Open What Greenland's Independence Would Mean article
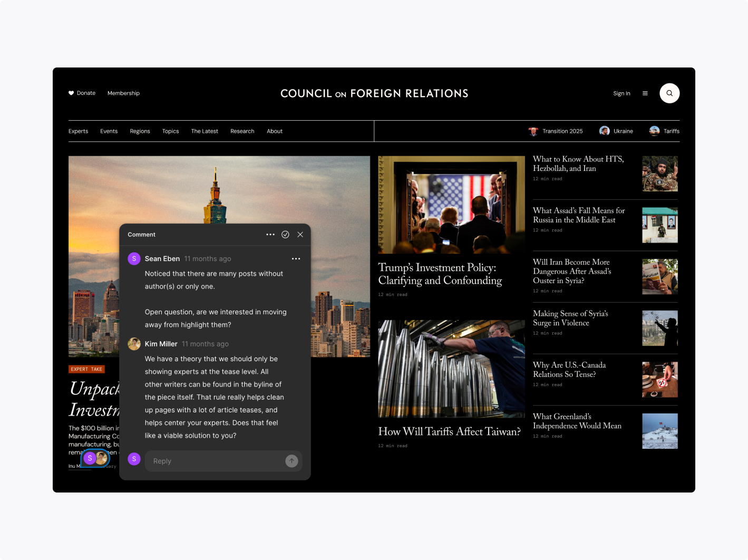This screenshot has width=748, height=560. 577,421
